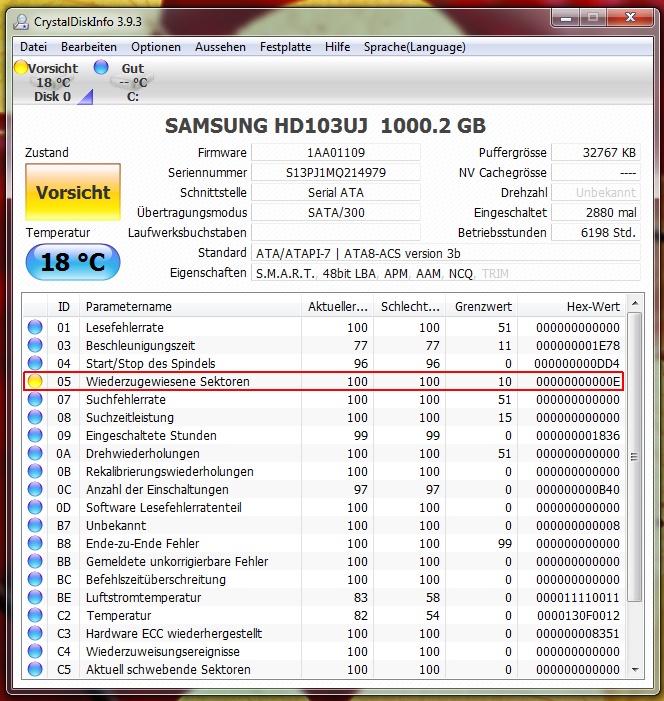Click the empty Laufwerksbuchstaben field
The image size is (664, 701).
tap(336, 232)
